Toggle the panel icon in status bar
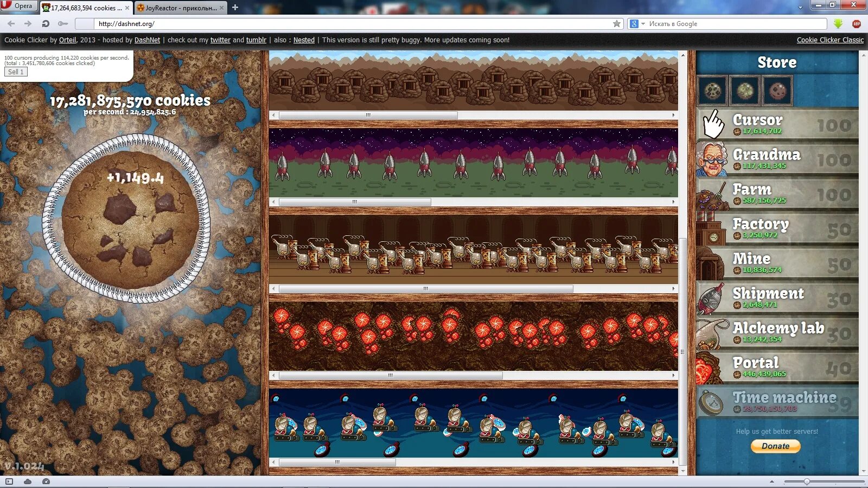Image resolution: width=868 pixels, height=488 pixels. [x=9, y=481]
